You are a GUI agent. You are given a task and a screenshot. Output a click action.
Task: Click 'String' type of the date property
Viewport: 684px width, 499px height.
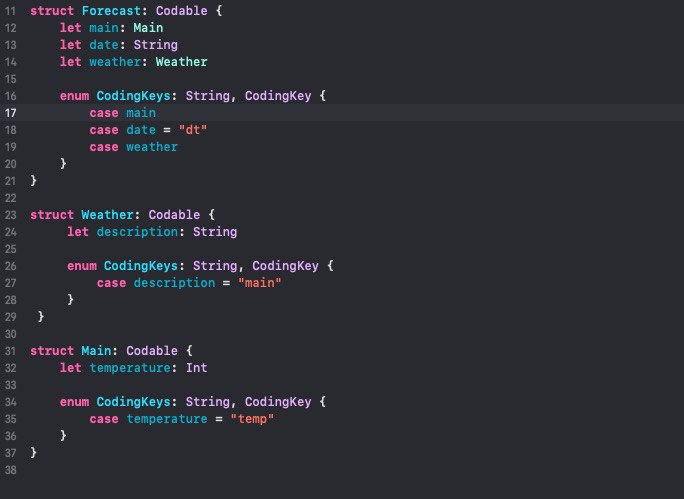pyautogui.click(x=156, y=45)
